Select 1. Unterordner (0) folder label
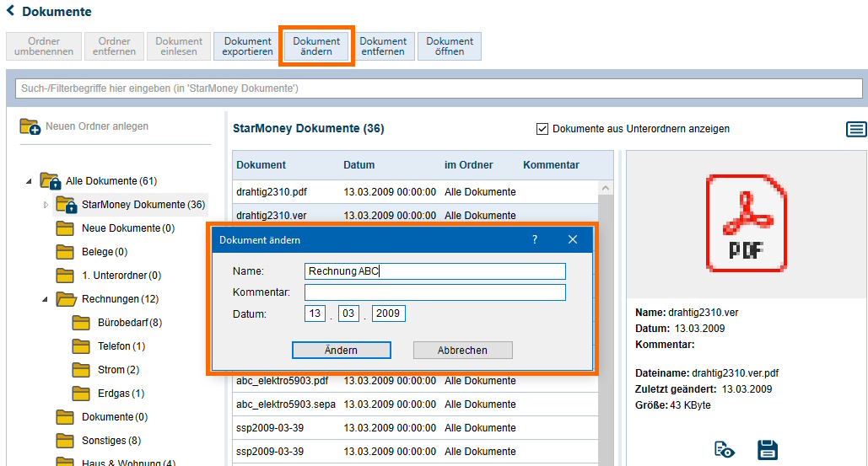Viewport: 868px width, 466px height. click(121, 276)
